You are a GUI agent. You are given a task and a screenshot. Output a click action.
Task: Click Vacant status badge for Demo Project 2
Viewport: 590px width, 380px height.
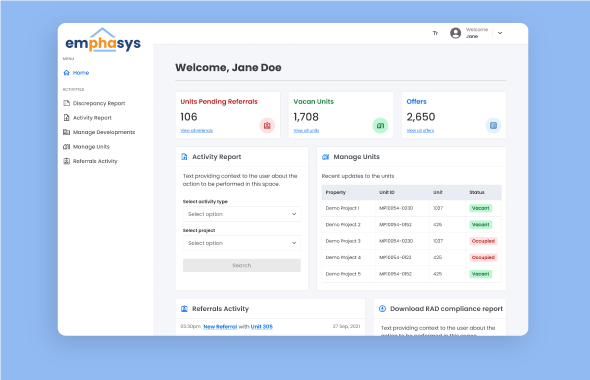pyautogui.click(x=481, y=225)
